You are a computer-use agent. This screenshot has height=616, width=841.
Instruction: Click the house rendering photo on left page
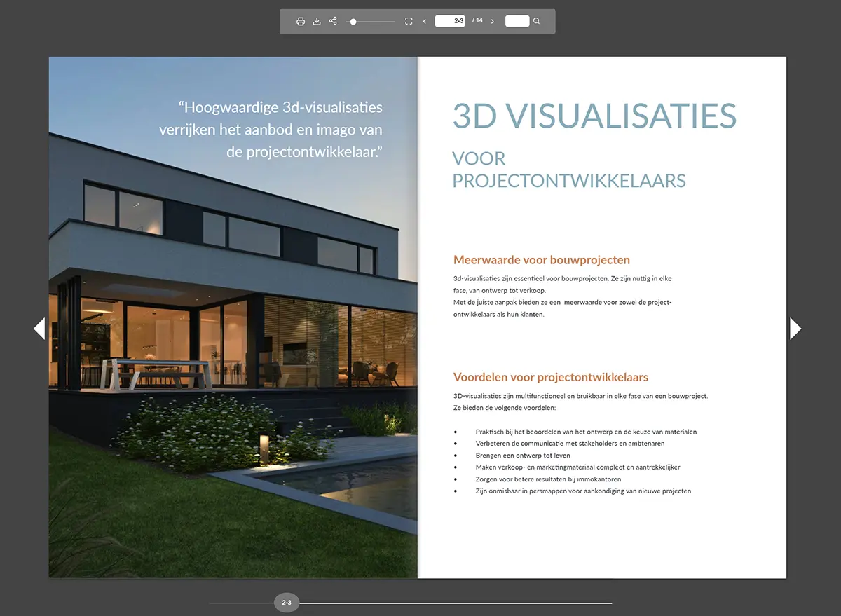tap(233, 317)
